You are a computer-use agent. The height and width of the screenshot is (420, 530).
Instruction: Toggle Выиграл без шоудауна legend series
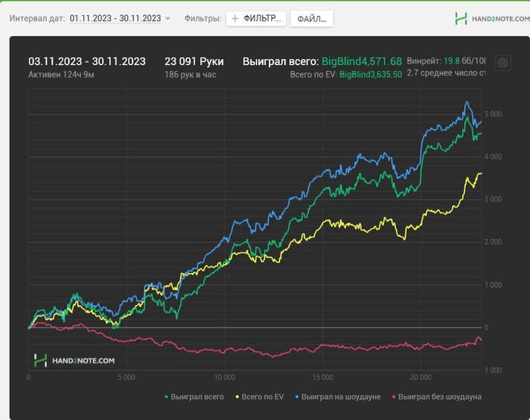(x=436, y=397)
